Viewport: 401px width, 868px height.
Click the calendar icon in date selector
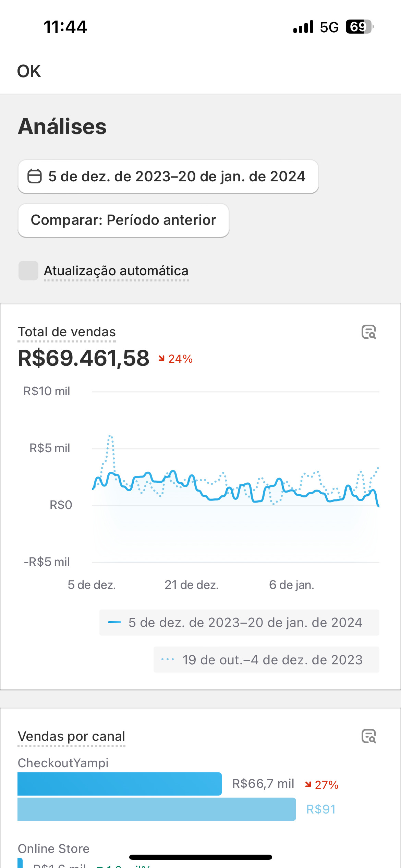35,177
